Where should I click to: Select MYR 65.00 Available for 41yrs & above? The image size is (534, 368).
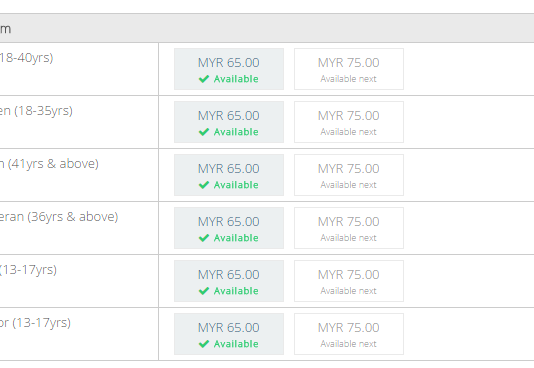point(229,175)
